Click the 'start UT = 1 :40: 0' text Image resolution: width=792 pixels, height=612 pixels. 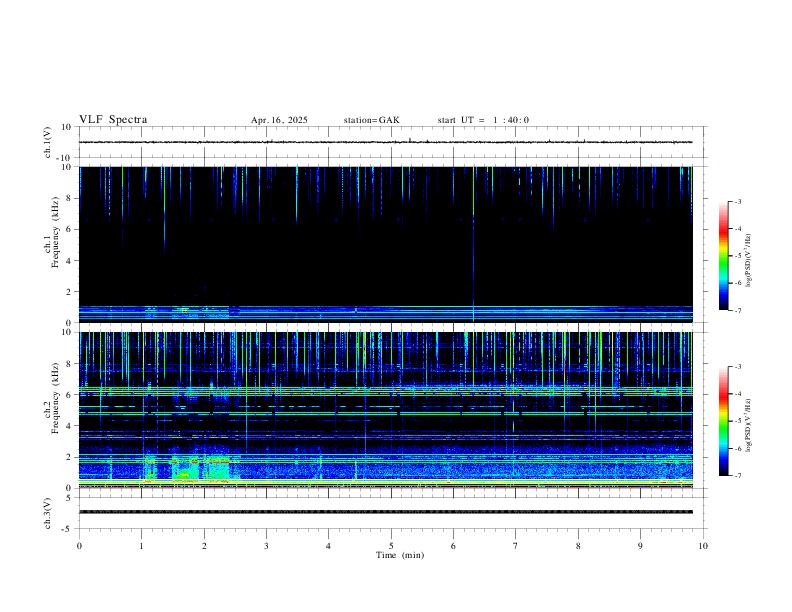click(483, 120)
